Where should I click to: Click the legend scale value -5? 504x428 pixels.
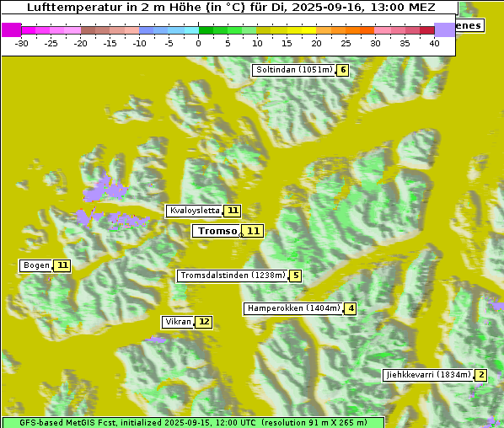coord(169,43)
